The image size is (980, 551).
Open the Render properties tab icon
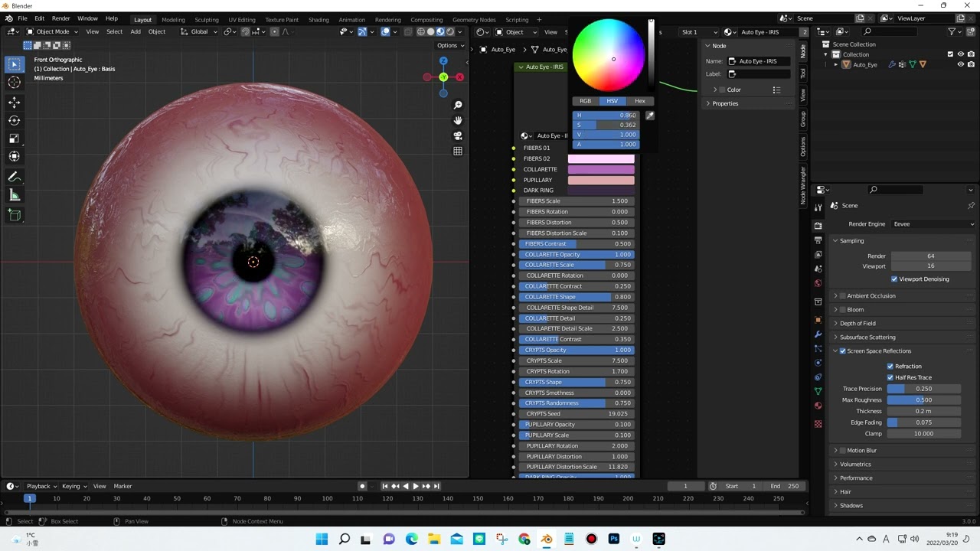click(818, 226)
